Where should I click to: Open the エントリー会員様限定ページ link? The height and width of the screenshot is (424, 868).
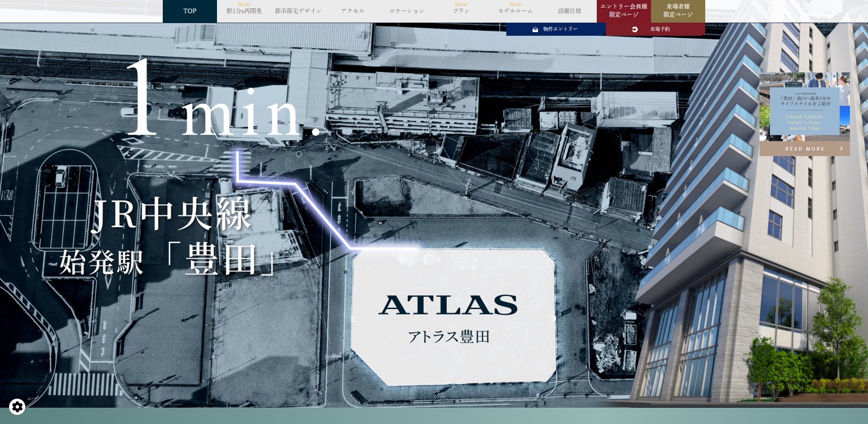(x=624, y=11)
